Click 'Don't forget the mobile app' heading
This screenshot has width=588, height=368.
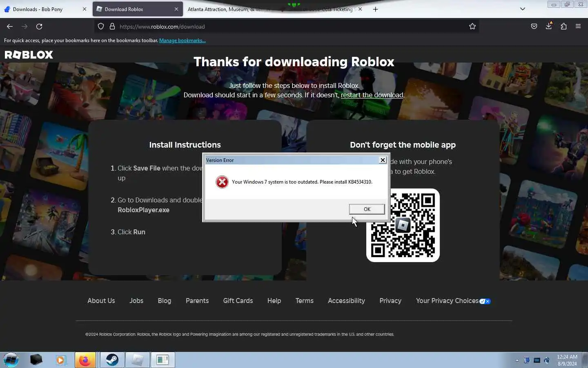click(403, 145)
